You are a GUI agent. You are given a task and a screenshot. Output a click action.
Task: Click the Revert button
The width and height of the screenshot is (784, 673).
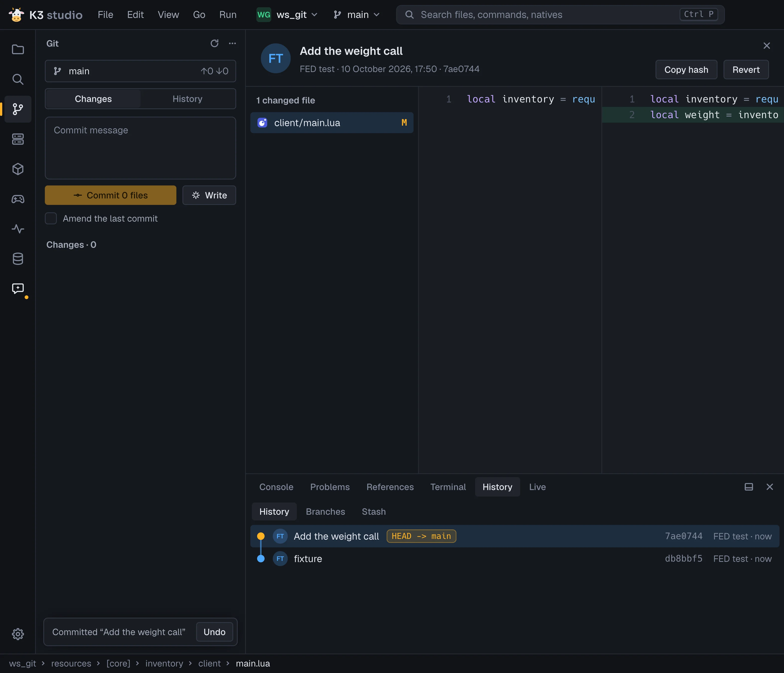(x=746, y=70)
